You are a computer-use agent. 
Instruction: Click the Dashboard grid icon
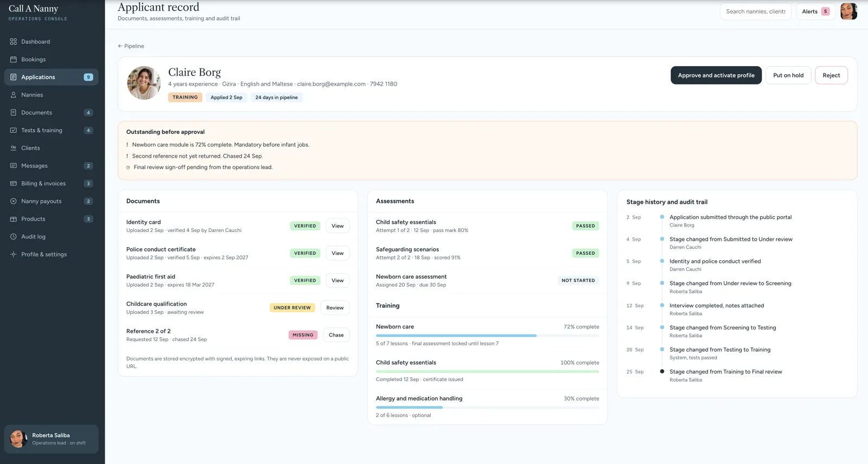click(14, 42)
